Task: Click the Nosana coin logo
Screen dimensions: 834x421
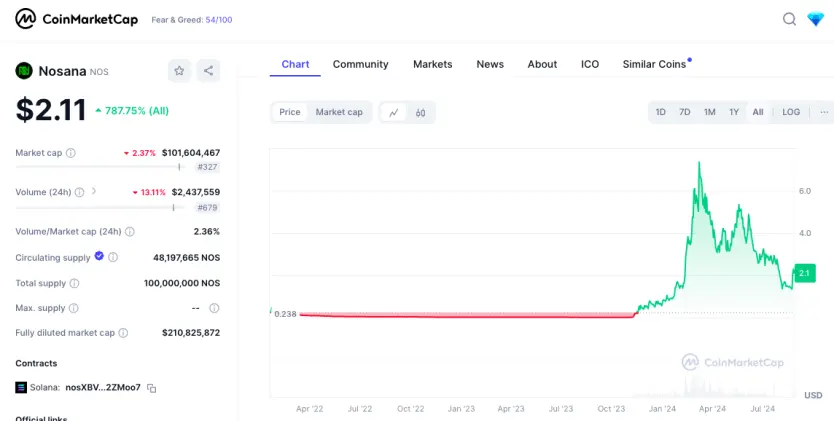Action: [x=24, y=71]
